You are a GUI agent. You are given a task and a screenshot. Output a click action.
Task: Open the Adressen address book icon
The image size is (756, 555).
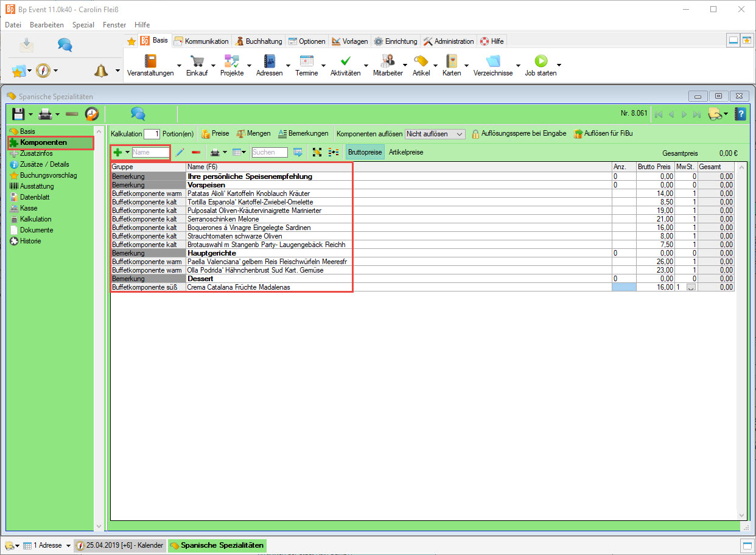269,61
